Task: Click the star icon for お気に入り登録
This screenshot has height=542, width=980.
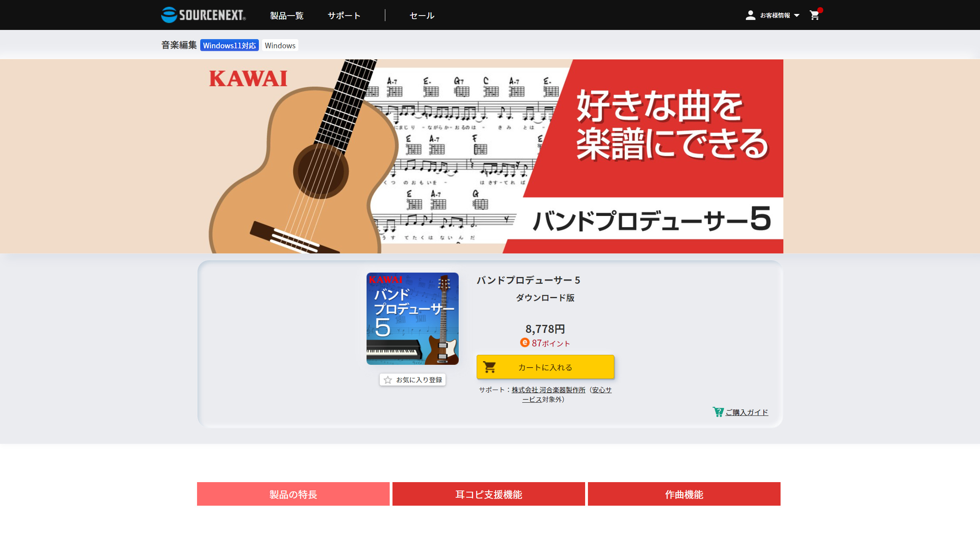Action: tap(388, 380)
